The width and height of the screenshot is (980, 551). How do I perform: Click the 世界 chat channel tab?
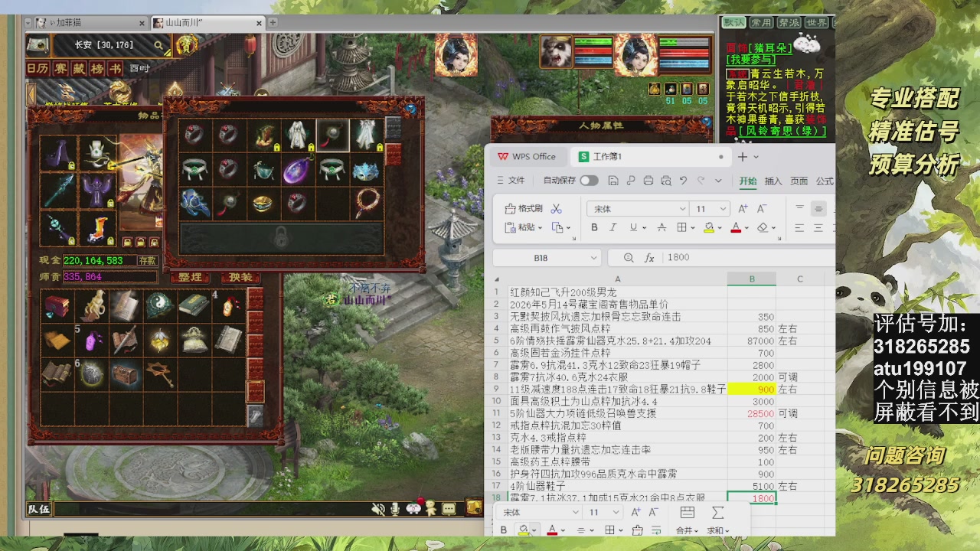[x=817, y=23]
